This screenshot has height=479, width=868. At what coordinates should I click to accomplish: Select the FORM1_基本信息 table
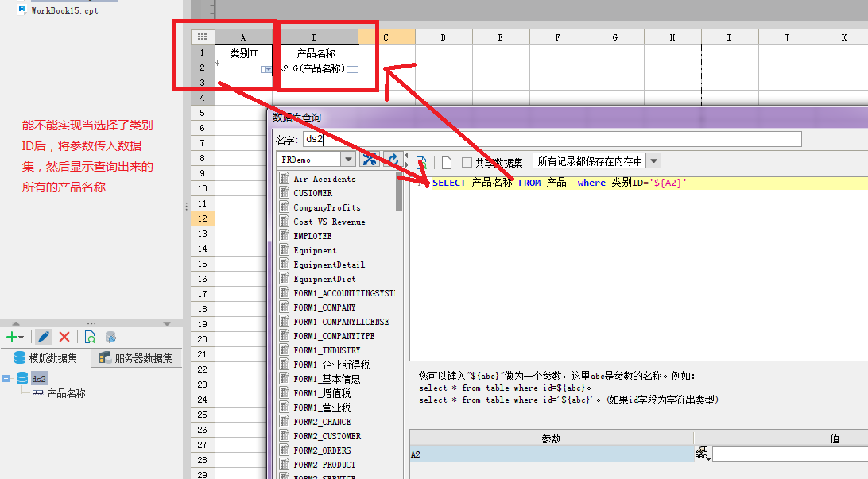pos(327,379)
